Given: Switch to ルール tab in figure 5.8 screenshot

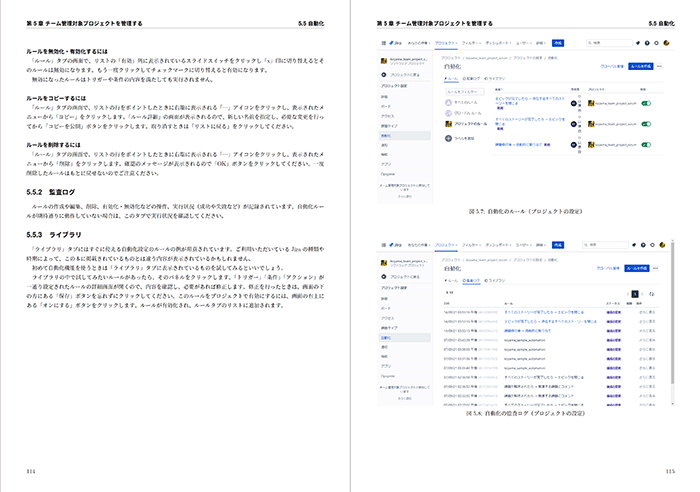Looking at the screenshot, I should tap(451, 280).
